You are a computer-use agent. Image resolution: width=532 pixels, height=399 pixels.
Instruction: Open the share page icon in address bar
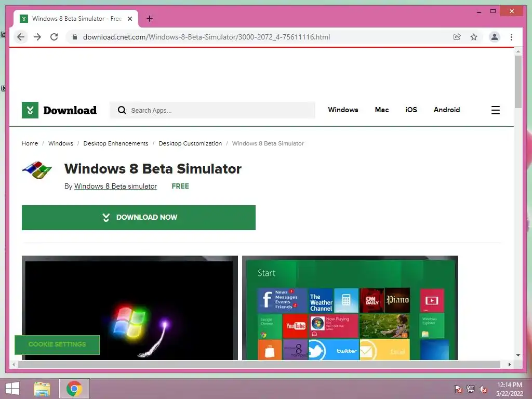[x=457, y=37]
